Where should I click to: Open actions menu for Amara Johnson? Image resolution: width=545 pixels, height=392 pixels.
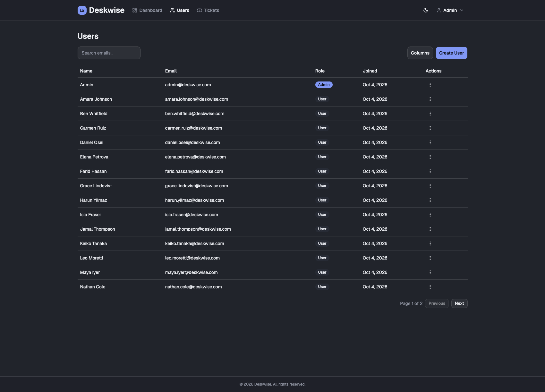(430, 99)
